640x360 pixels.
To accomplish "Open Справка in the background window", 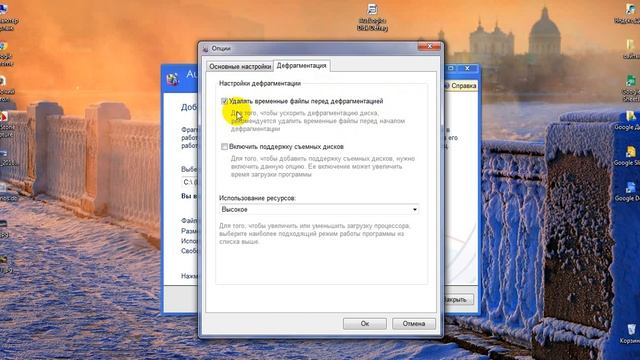I will (x=460, y=86).
